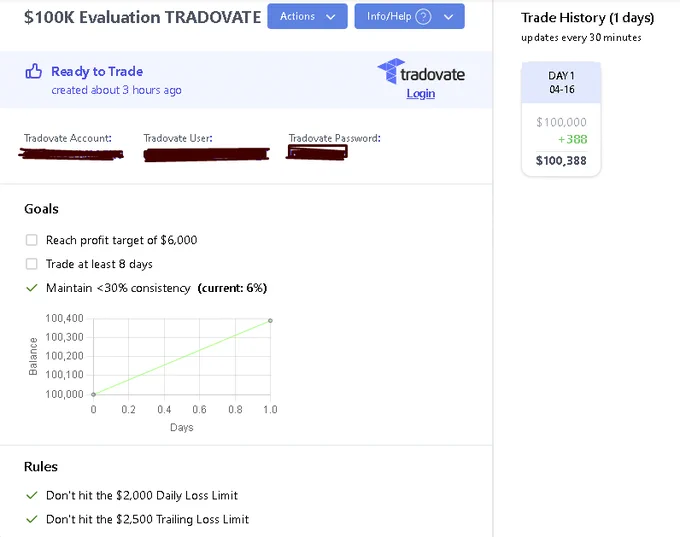
Task: Click 'created about 3 hours ago' text
Action: [116, 90]
